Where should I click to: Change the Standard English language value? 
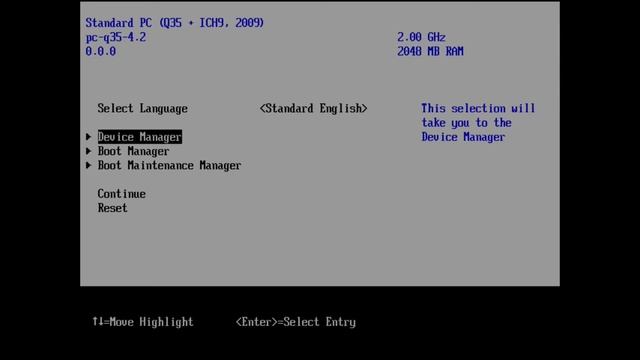[313, 109]
